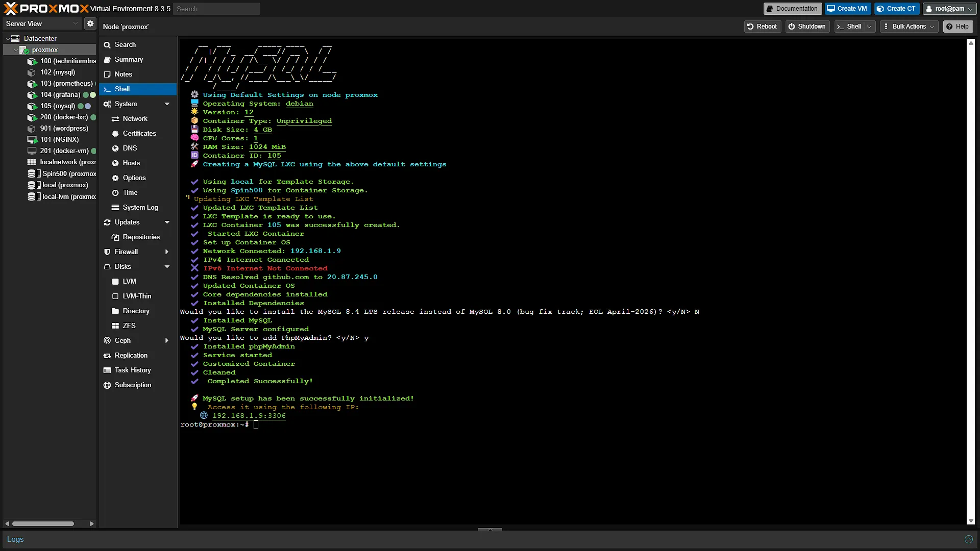Image resolution: width=980 pixels, height=551 pixels.
Task: Click the 192.168.1.9:3306 address text
Action: coord(249,416)
